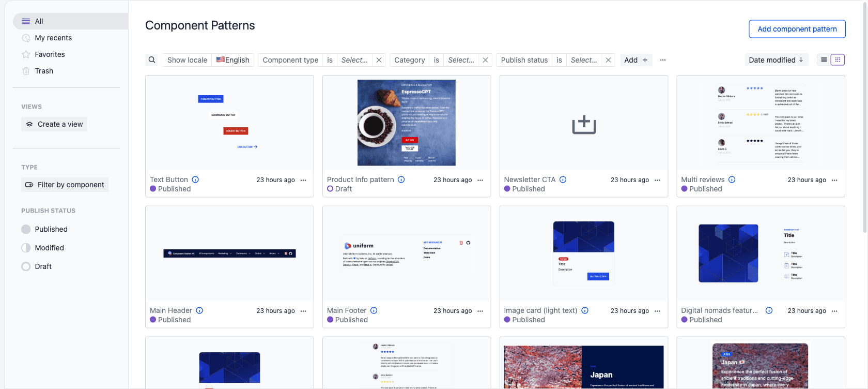Click the search magnifier icon
Viewport: 868px width, 389px height.
[152, 60]
